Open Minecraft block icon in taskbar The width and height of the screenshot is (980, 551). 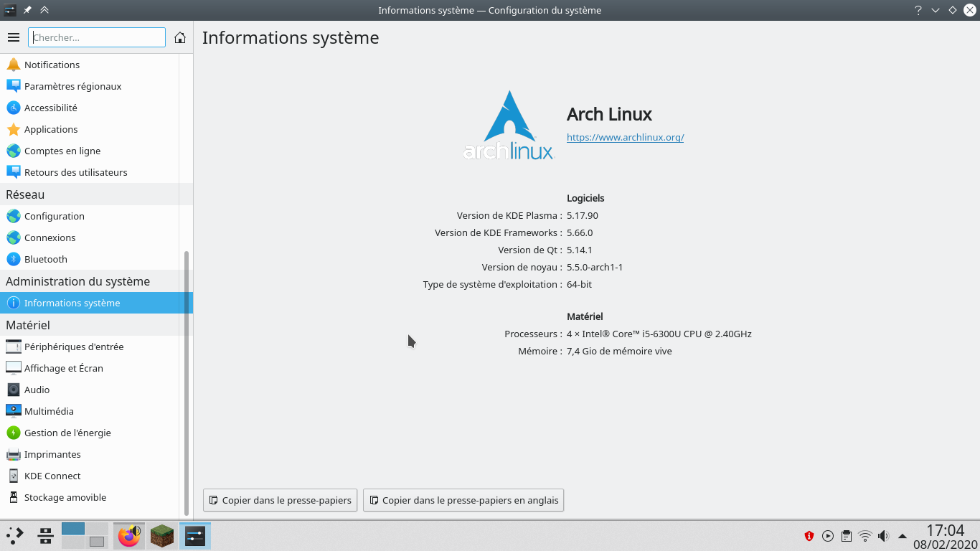click(162, 535)
